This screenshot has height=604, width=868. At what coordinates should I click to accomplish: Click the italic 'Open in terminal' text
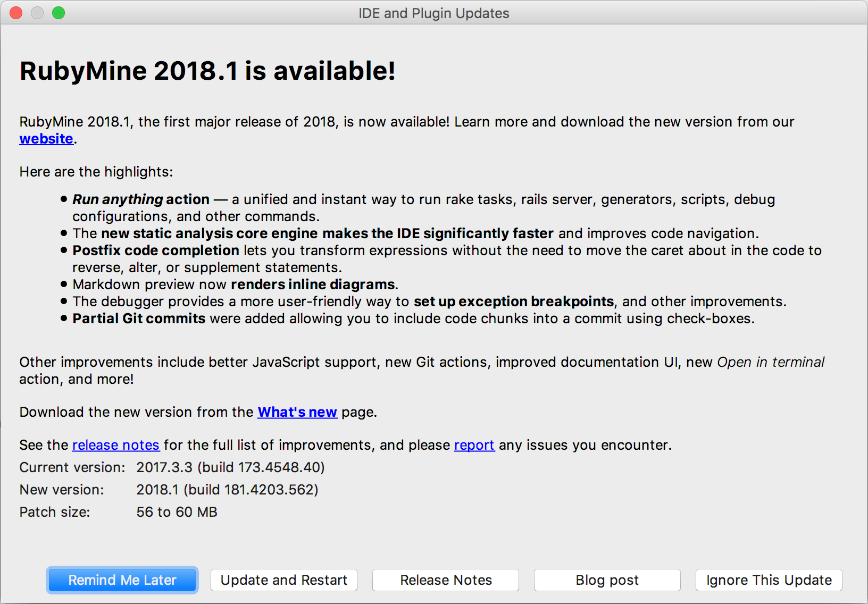point(771,362)
